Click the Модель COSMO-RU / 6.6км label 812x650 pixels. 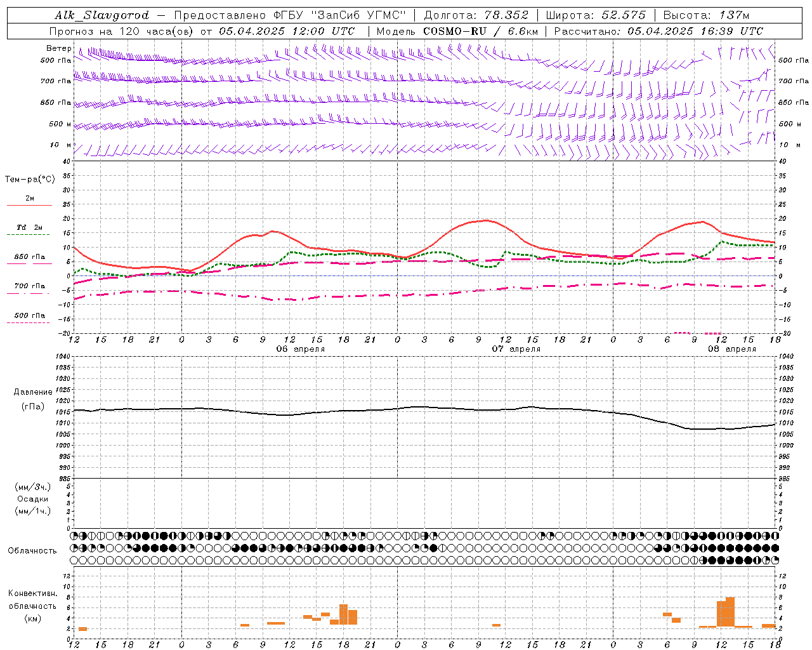[457, 31]
